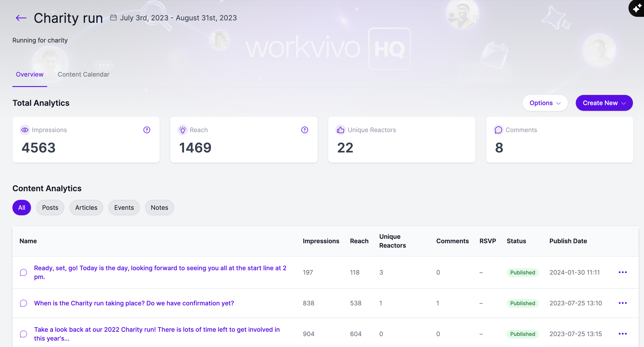The image size is (644, 347).
Task: Filter content analytics by Posts
Action: point(50,208)
